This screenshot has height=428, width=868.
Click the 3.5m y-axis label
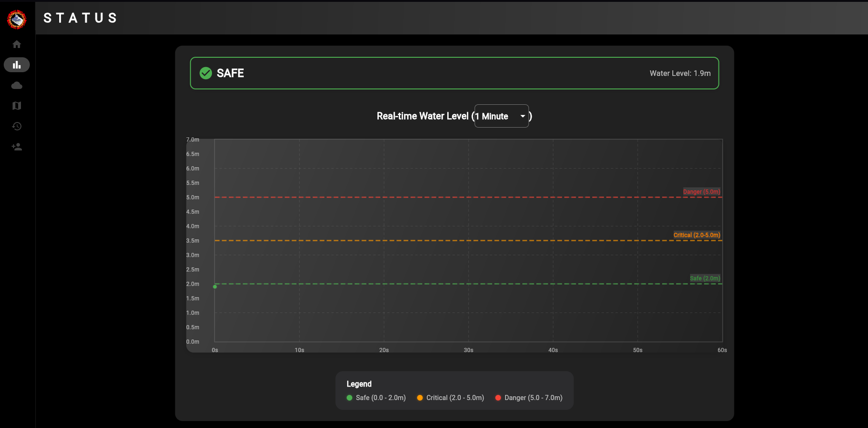193,241
